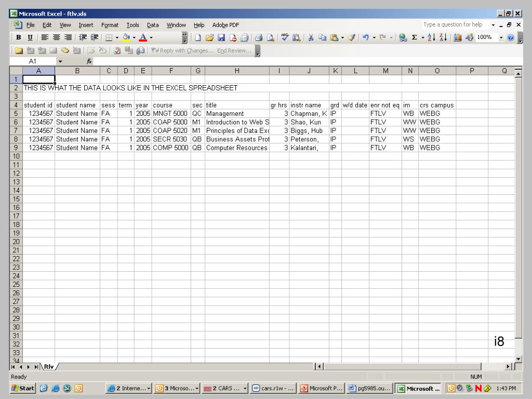
Task: Open the zoom percentage dropdown
Action: (501, 37)
